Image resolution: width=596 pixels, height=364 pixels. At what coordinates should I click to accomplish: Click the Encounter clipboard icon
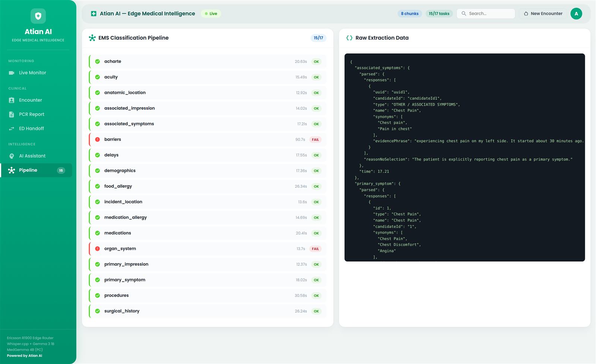[12, 100]
